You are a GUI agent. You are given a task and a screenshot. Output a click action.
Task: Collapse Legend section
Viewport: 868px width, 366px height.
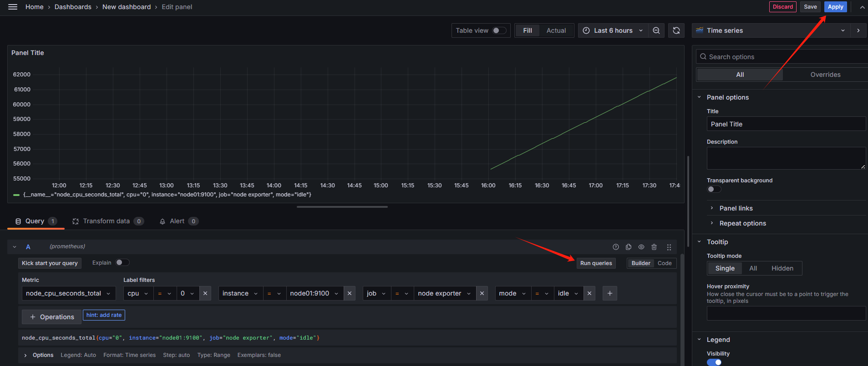700,339
